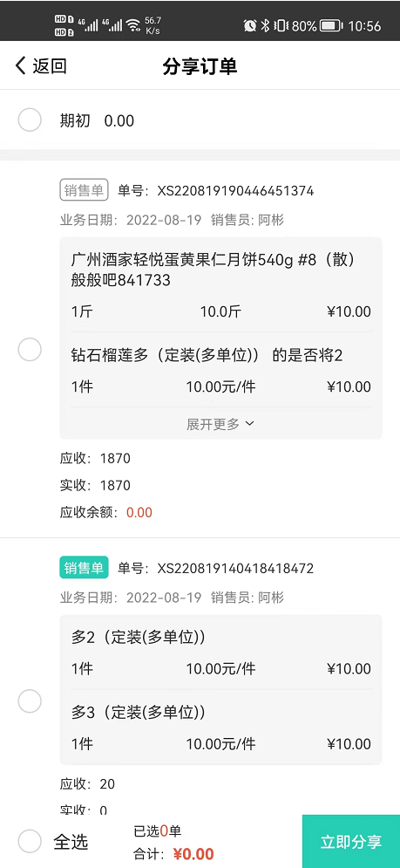This screenshot has width=400, height=868.
Task: Tap the Bluetooth icon in status bar
Action: 265,25
